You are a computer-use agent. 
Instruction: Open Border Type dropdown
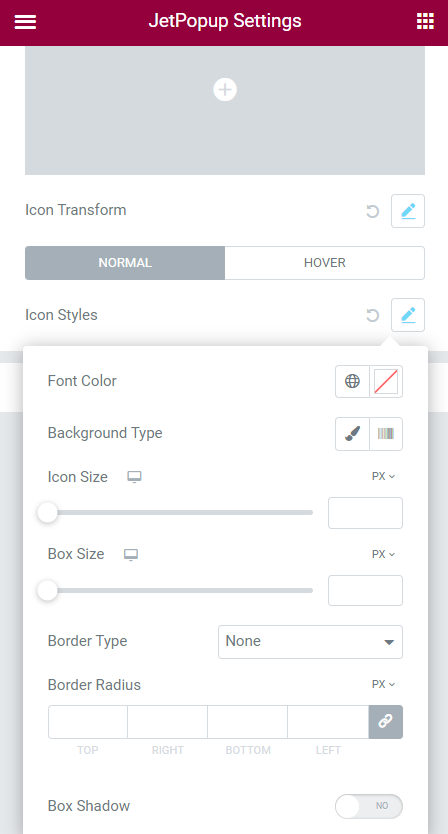[x=310, y=642]
